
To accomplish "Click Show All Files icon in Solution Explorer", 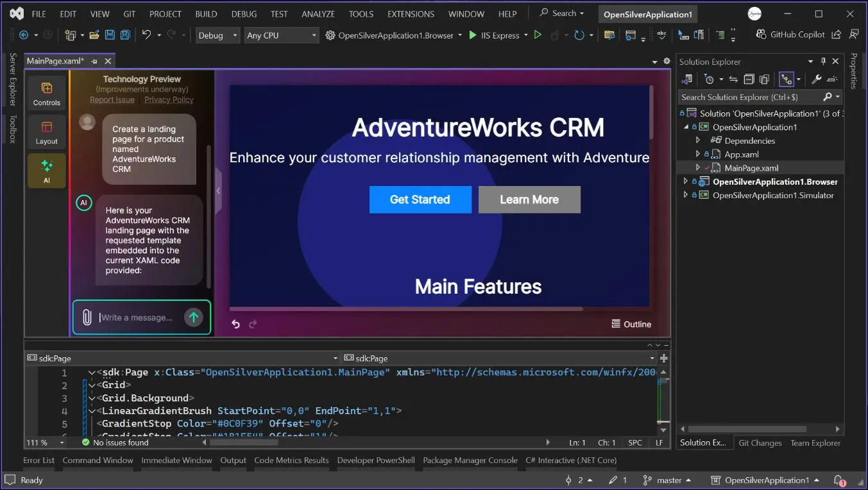I will click(x=764, y=80).
